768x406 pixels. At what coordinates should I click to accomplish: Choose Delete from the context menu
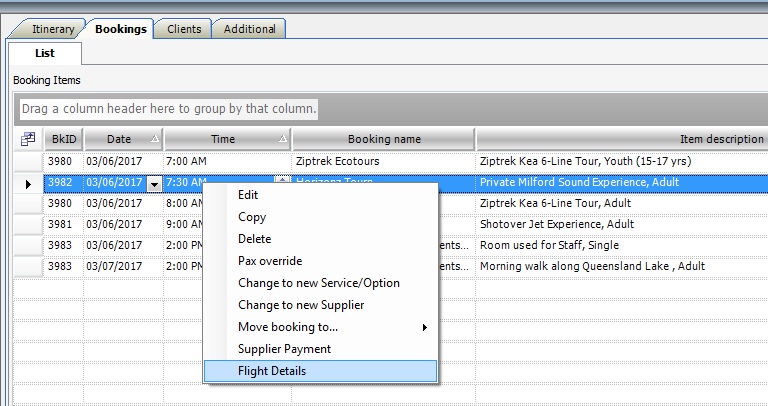click(x=254, y=239)
